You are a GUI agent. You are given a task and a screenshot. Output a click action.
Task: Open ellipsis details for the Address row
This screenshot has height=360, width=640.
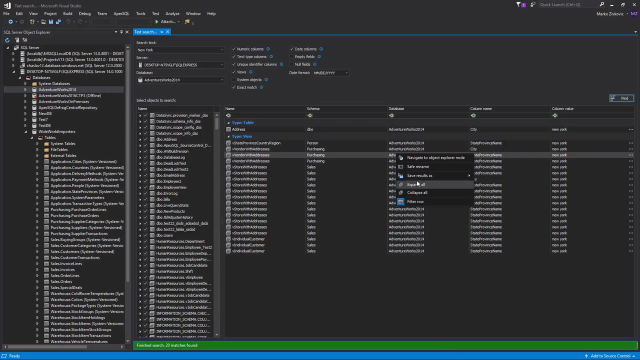click(631, 129)
